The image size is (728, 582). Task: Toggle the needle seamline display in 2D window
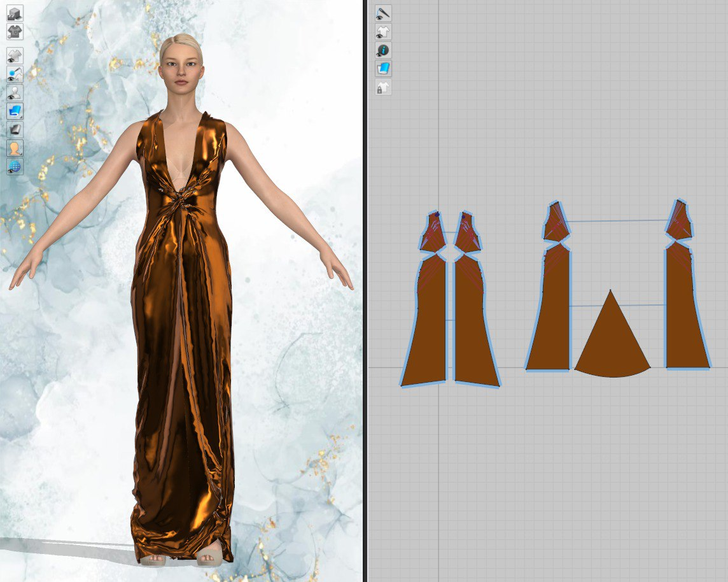[383, 13]
